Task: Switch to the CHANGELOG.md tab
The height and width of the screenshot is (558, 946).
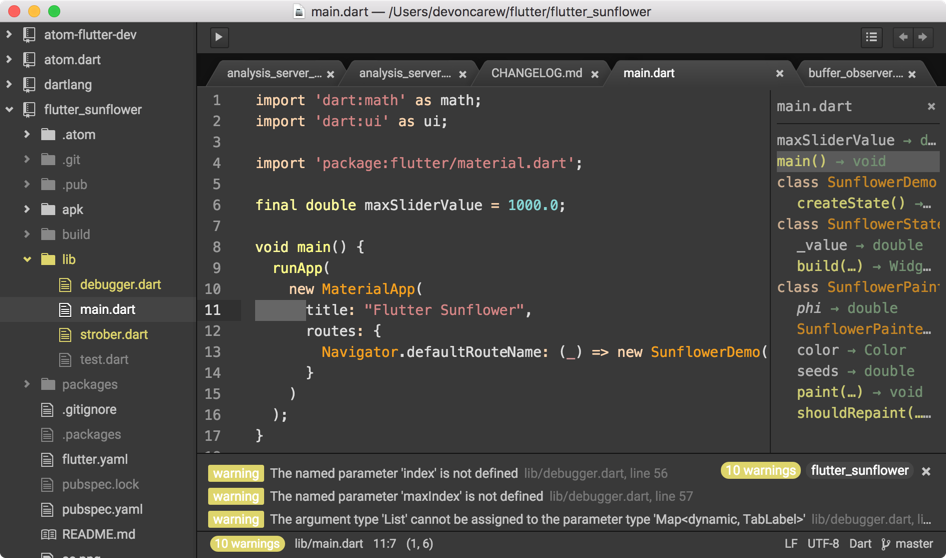Action: point(536,74)
